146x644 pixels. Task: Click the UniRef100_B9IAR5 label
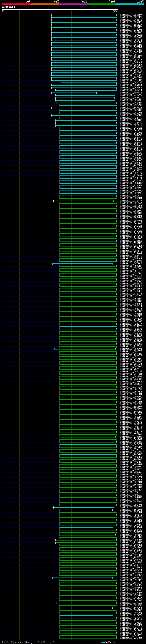point(131,580)
